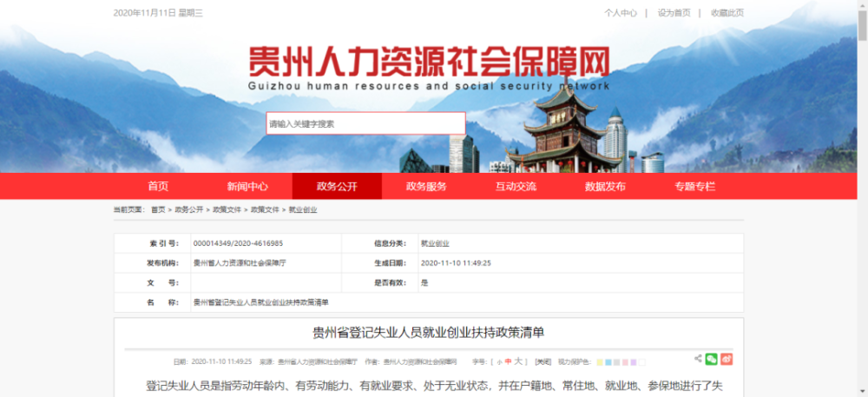Click the page vertical scrollbar thumb
Image resolution: width=868 pixels, height=397 pixels.
click(x=863, y=24)
